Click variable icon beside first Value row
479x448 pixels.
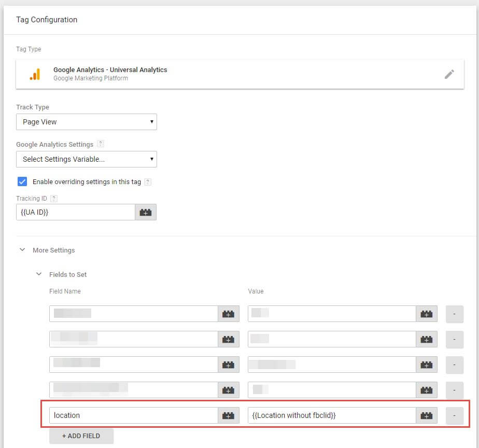(x=426, y=314)
